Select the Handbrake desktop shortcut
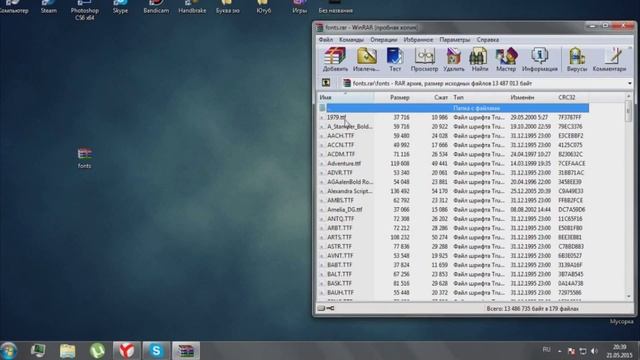The height and width of the screenshot is (360, 640). point(192,7)
